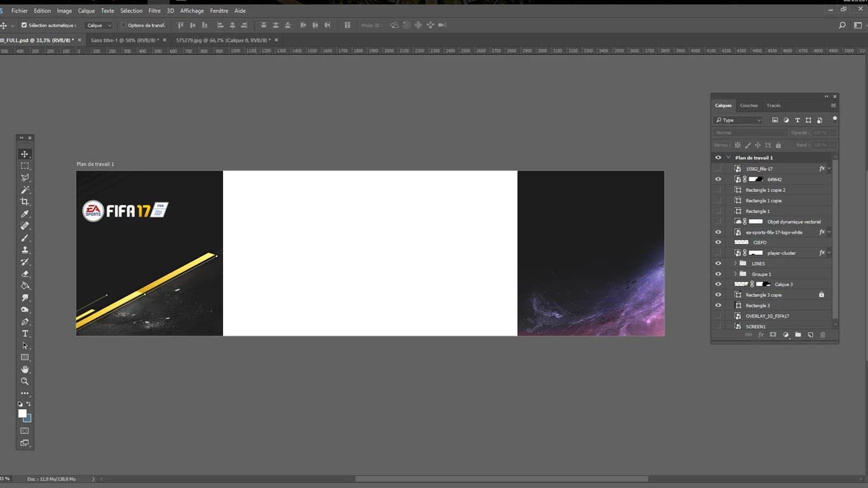
Task: Select the History Brush tool
Action: click(25, 262)
